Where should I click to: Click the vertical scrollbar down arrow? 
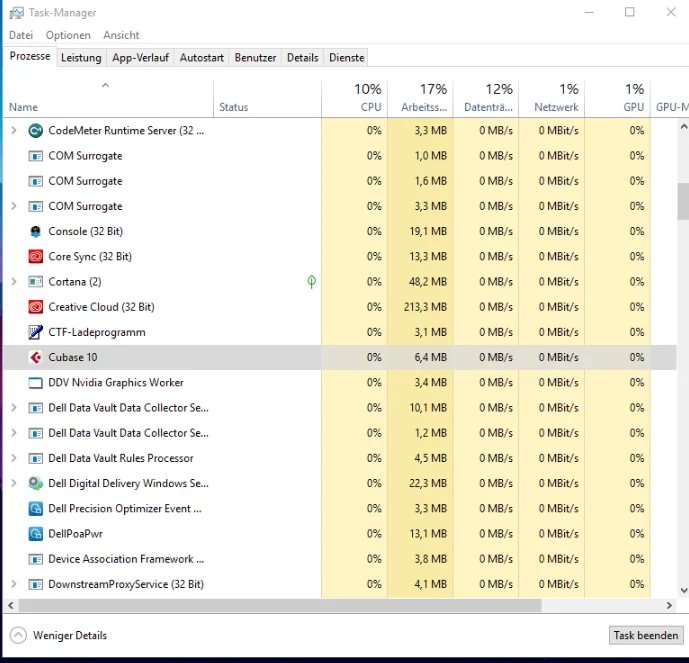coord(683,591)
